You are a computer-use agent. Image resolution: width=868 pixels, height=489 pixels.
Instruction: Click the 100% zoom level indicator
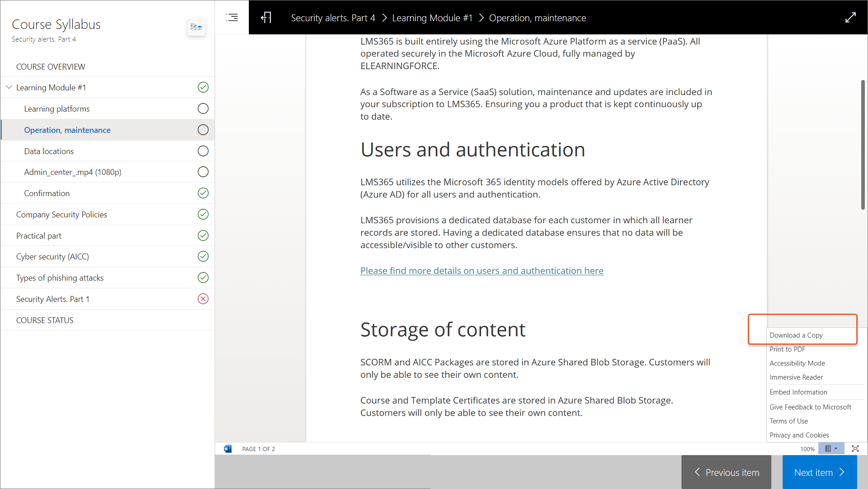pyautogui.click(x=807, y=449)
